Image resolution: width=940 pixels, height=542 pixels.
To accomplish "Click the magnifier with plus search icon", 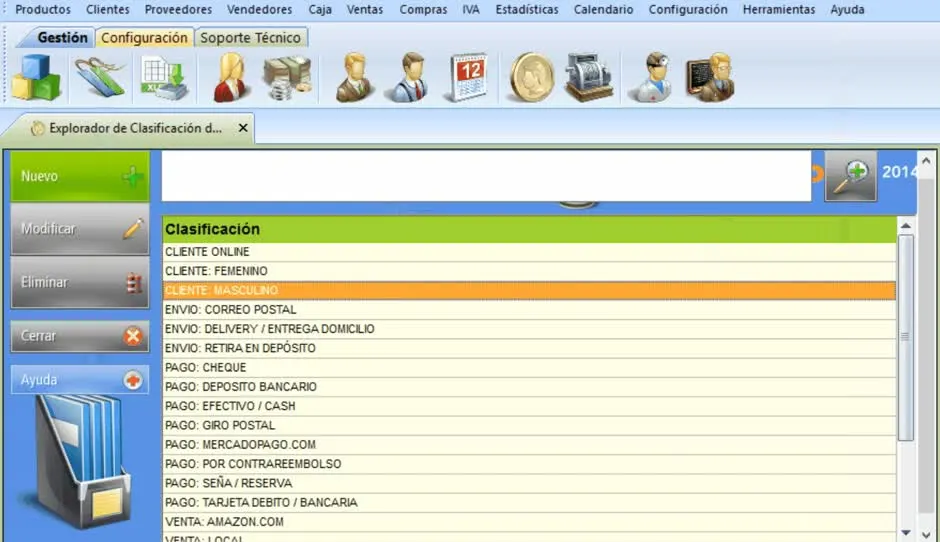I will point(851,176).
